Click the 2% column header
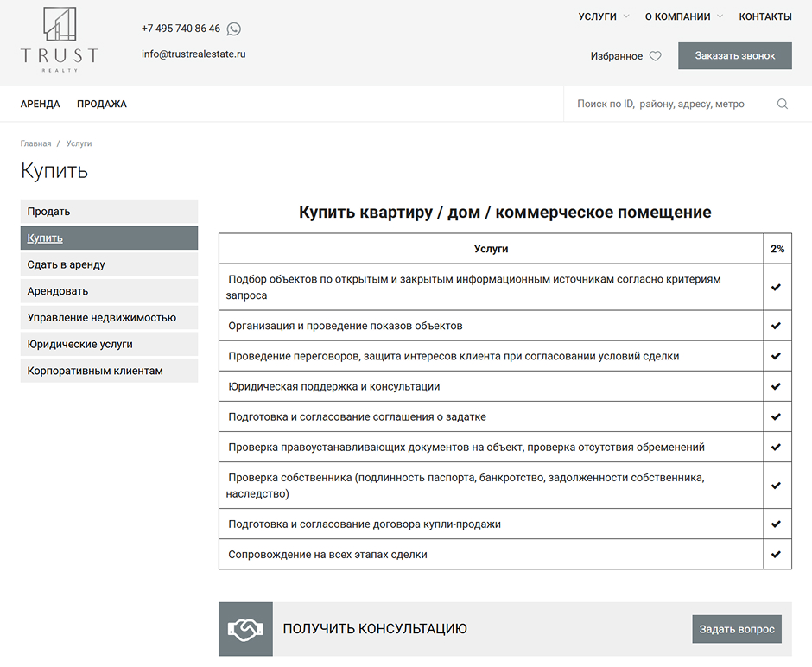 (x=777, y=249)
